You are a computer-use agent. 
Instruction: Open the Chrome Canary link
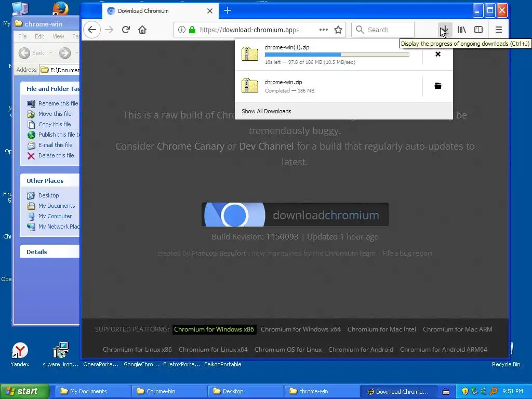(x=190, y=146)
